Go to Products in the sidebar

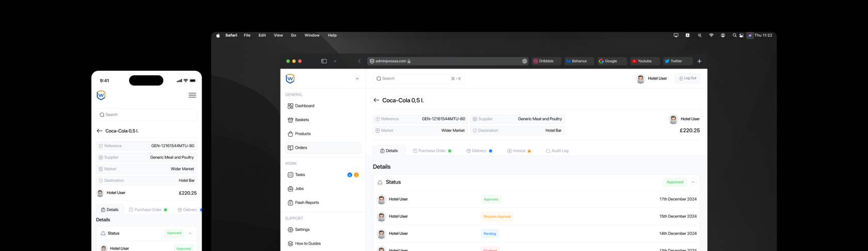323,134
